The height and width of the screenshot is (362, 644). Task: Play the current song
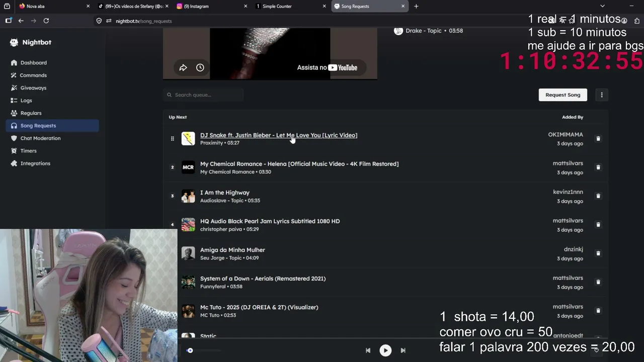[385, 350]
